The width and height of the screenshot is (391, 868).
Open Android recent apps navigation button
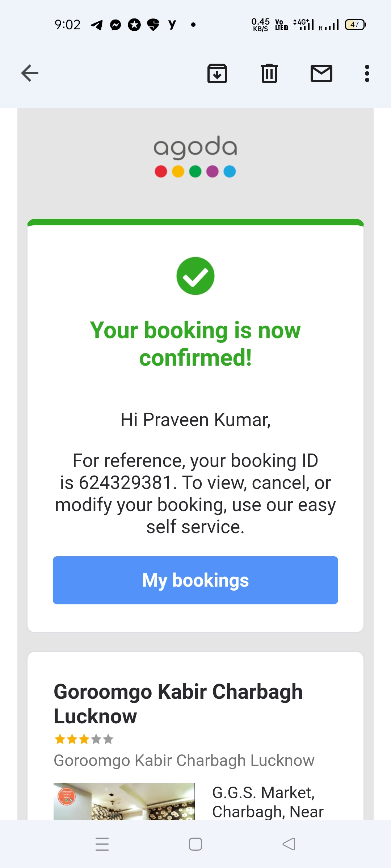[102, 844]
